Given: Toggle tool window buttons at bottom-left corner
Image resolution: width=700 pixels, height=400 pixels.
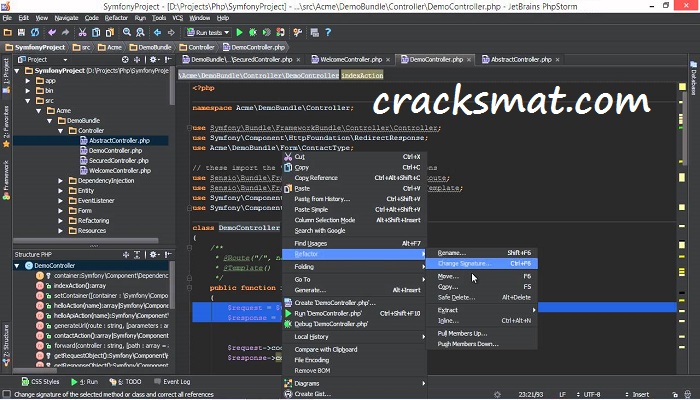Looking at the screenshot, I should 6,395.
